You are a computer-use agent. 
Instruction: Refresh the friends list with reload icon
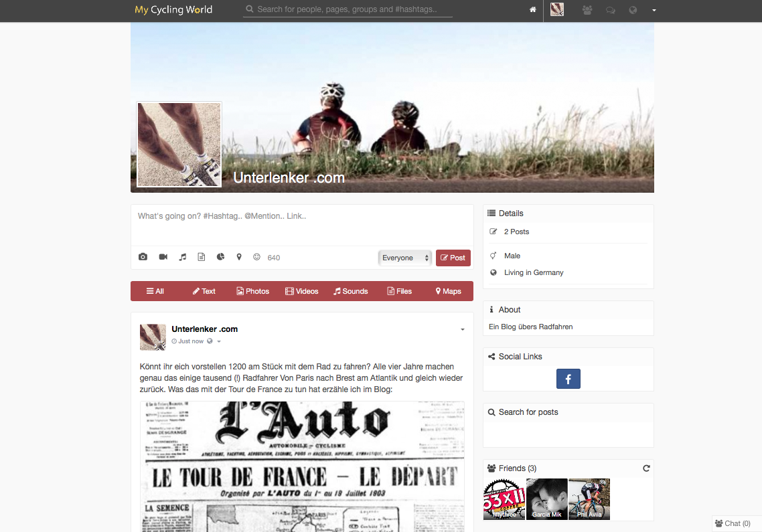[x=646, y=468]
